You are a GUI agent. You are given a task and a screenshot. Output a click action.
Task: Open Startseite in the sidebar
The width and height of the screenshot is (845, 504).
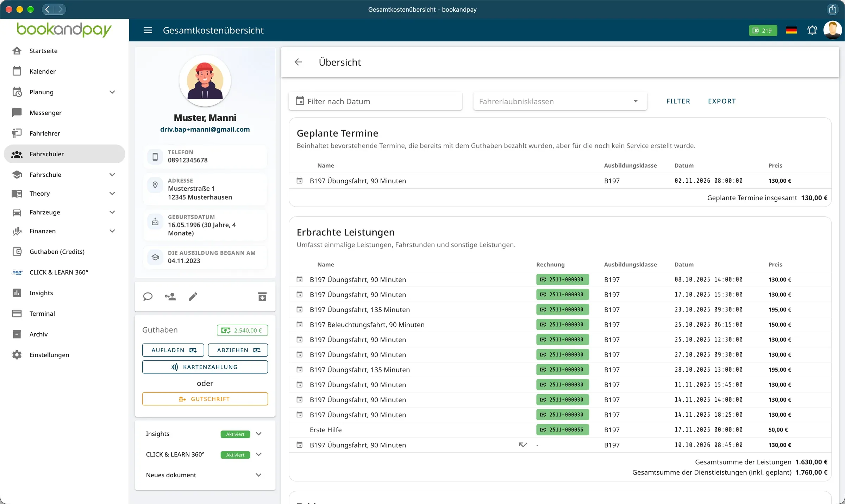64,51
